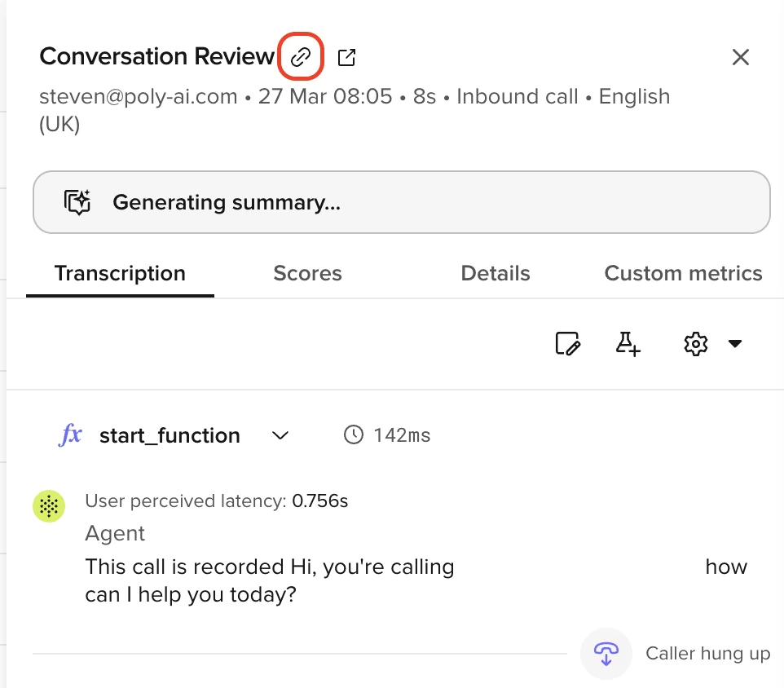
Task: Open the Details tab
Action: [x=496, y=274]
